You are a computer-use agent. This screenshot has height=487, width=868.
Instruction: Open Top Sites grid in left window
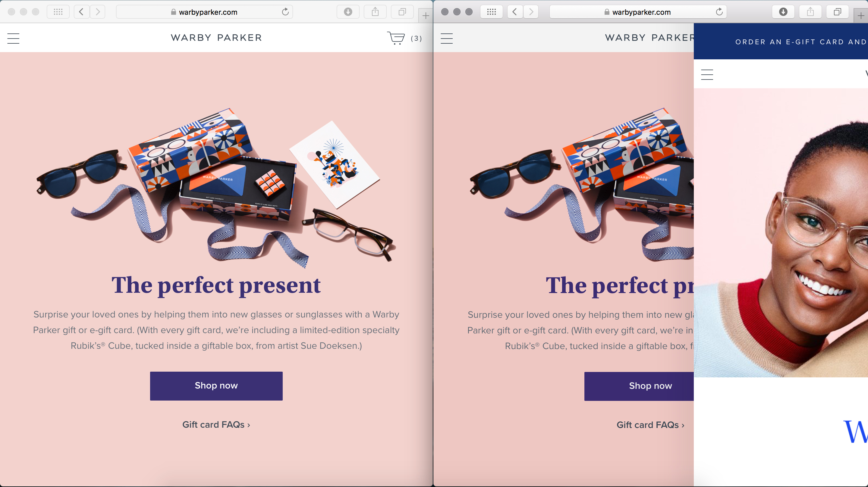[58, 12]
